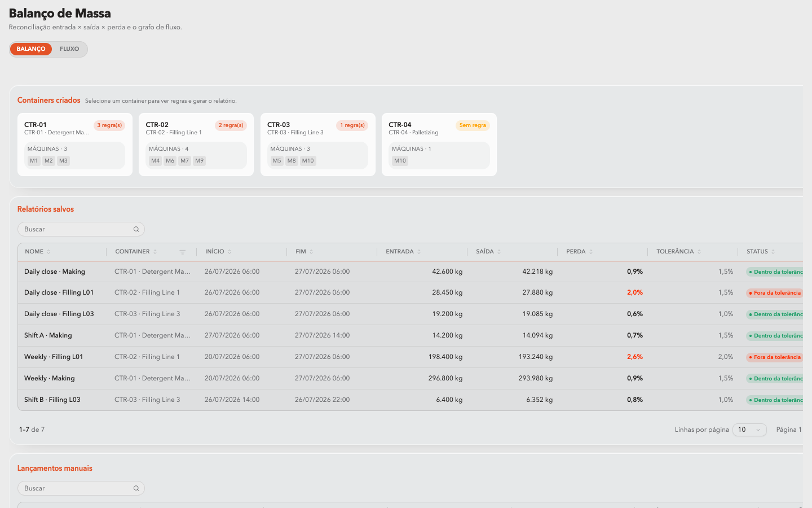
Task: Click the Buscar field under Relatórios salvos
Action: click(81, 229)
